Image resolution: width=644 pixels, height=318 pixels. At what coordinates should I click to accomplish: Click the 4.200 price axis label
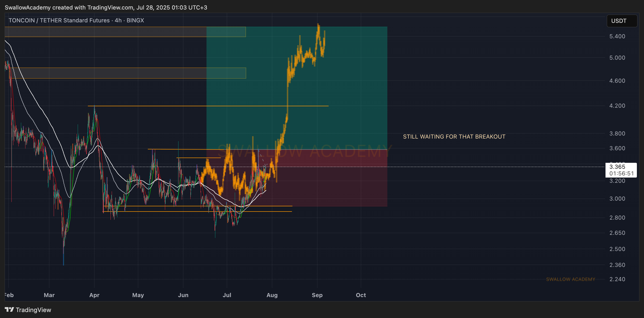click(x=617, y=106)
